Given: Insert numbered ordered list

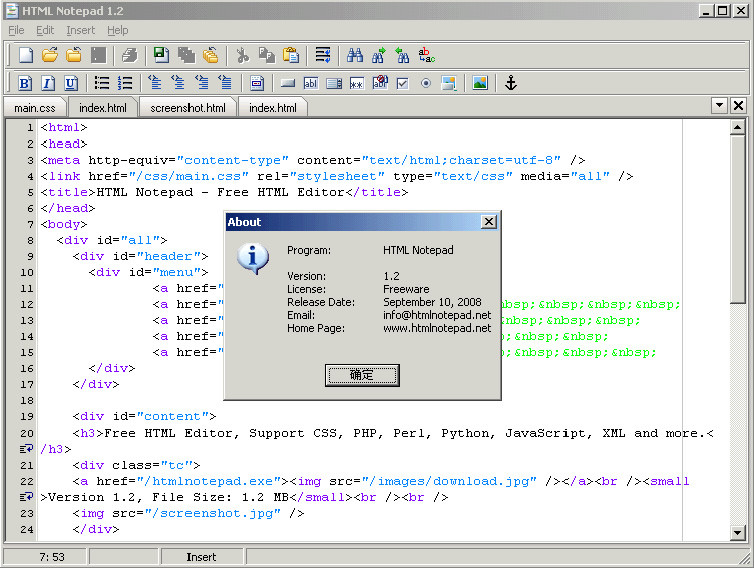Looking at the screenshot, I should click(x=125, y=83).
